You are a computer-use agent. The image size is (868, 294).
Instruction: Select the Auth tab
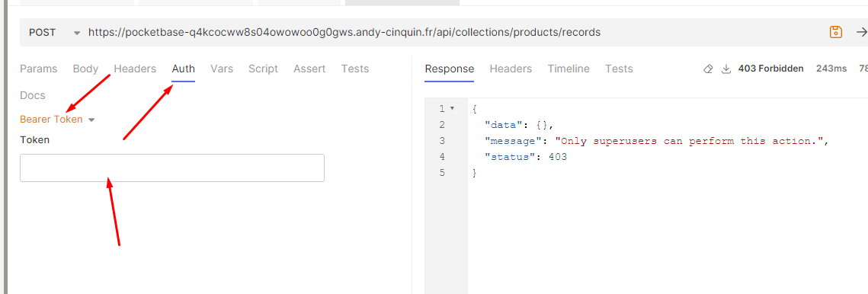point(183,69)
